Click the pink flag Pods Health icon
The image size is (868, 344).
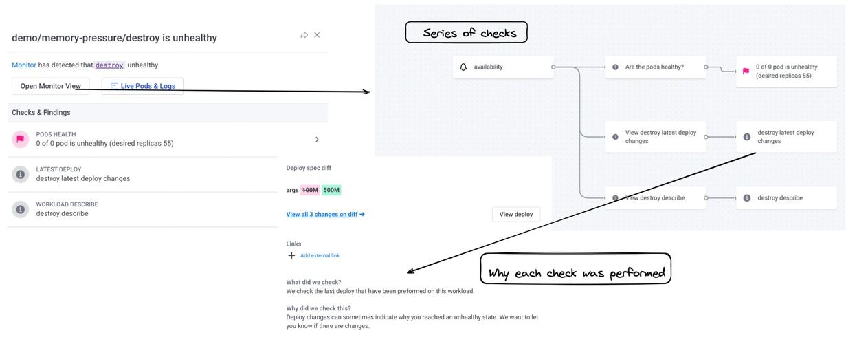coord(21,139)
